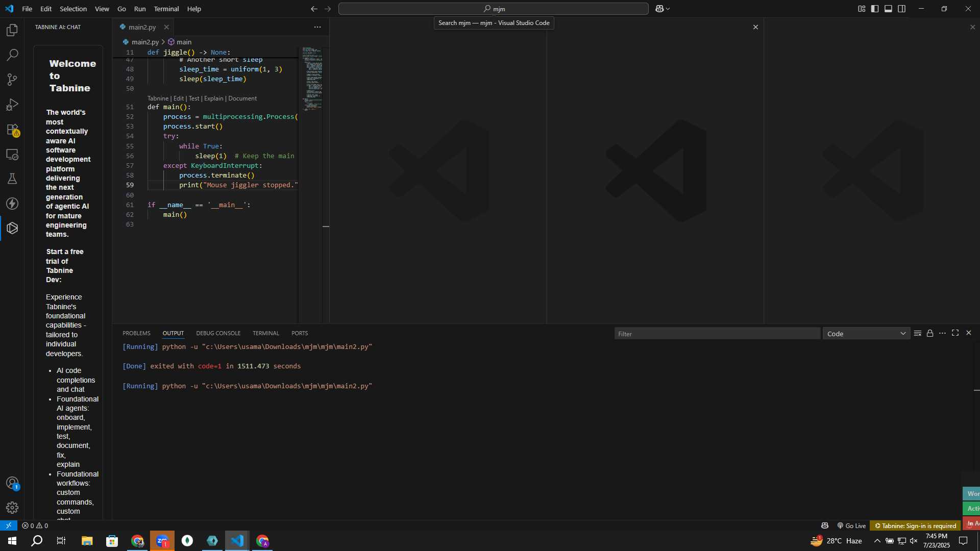980x551 pixels.
Task: Click the Tabnine code lens link
Action: (x=158, y=98)
